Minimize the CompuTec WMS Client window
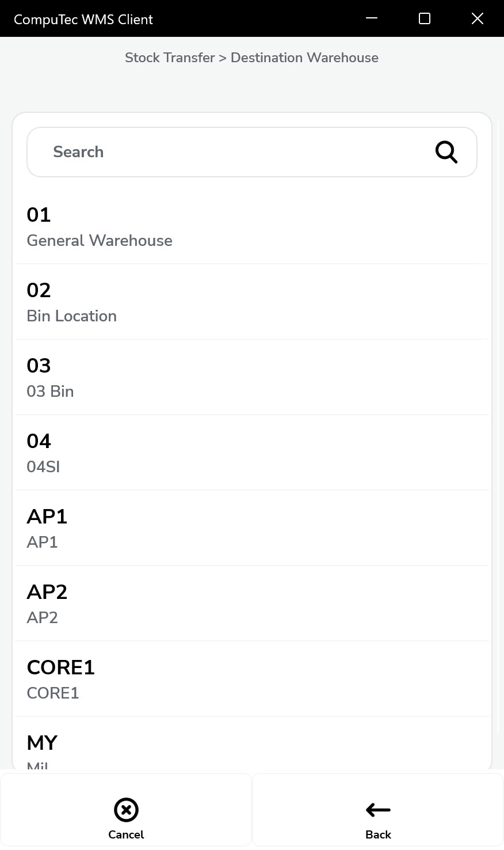 click(x=372, y=18)
